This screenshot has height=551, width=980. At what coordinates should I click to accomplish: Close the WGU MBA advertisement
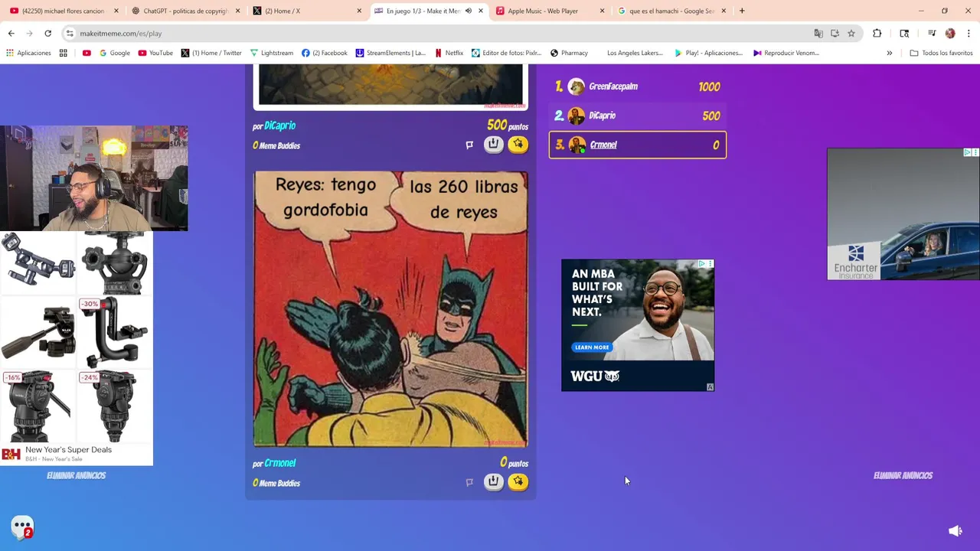pos(710,264)
